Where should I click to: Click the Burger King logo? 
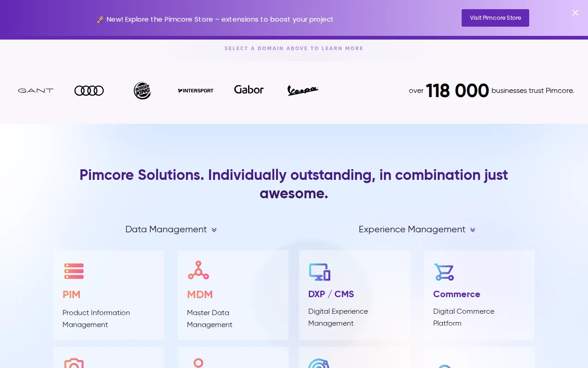coord(142,91)
